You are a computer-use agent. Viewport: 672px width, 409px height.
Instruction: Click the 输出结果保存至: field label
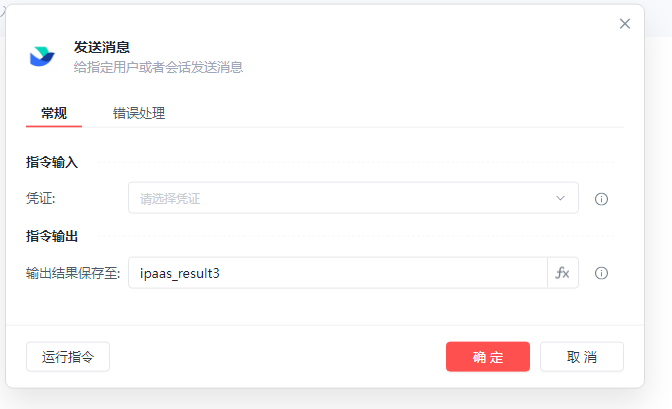coord(73,273)
